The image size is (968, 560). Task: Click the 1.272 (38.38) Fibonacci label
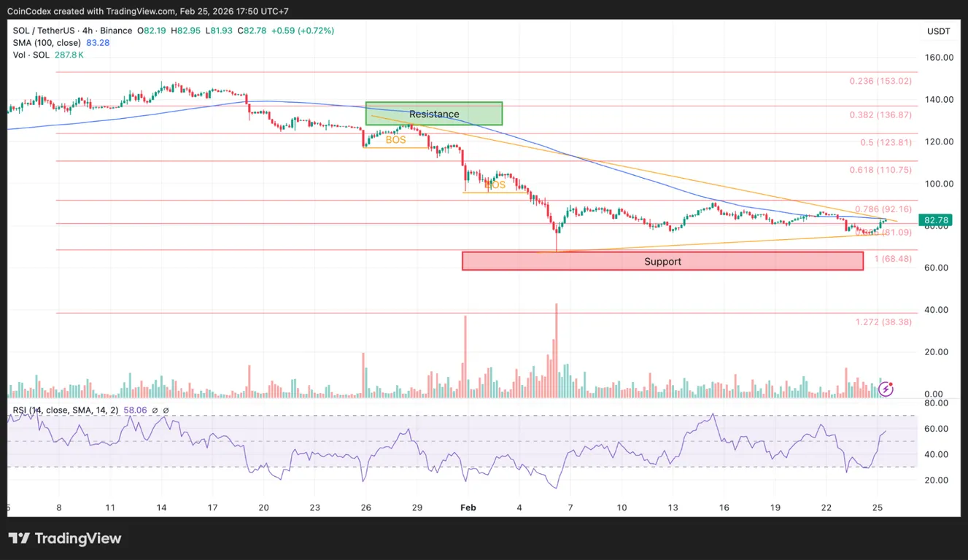(x=883, y=322)
